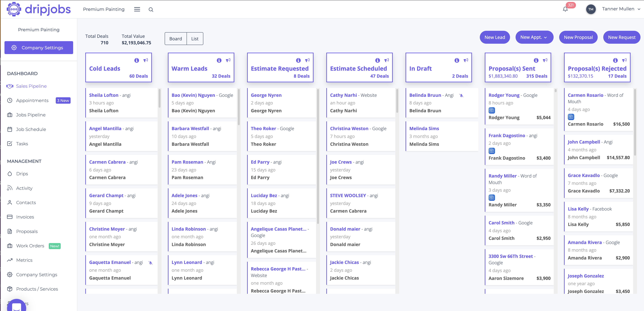Click the Estimate Requested info icon
Viewport: 644px width, 311px height.
click(298, 60)
